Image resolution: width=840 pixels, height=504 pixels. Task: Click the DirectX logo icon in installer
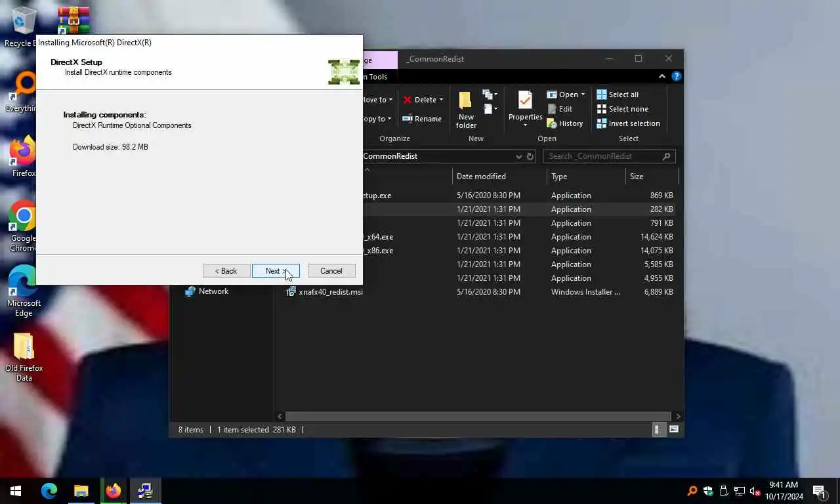click(x=344, y=72)
